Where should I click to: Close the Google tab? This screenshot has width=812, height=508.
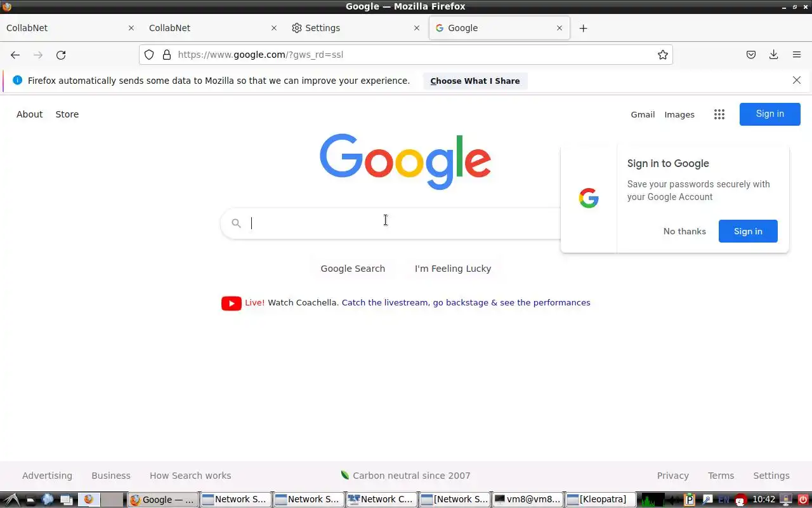pos(560,28)
